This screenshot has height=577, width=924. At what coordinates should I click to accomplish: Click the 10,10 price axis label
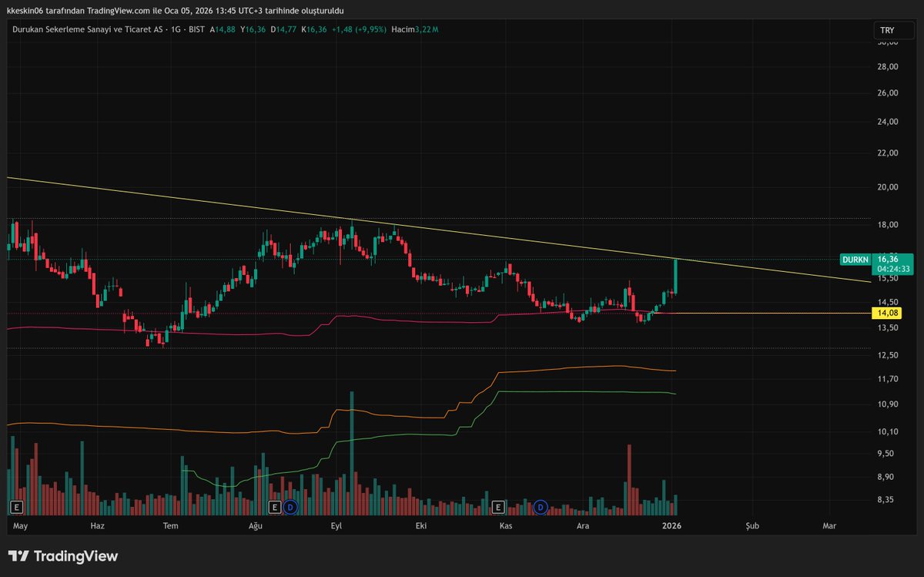click(x=888, y=431)
